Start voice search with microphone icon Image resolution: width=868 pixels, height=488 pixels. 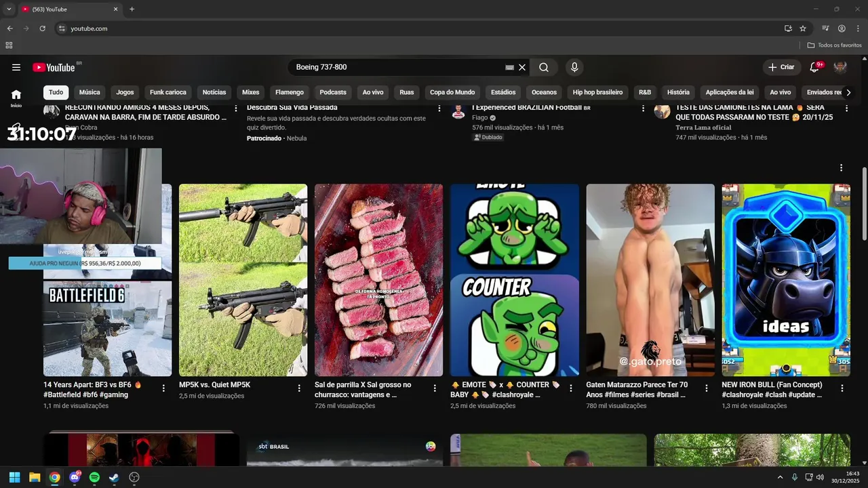[574, 67]
